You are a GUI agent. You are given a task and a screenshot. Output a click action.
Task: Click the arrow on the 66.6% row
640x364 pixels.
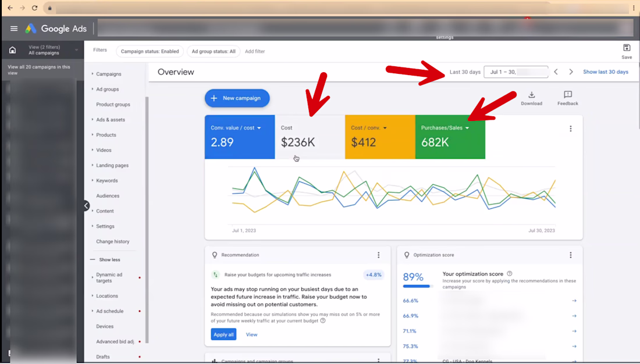(x=574, y=301)
